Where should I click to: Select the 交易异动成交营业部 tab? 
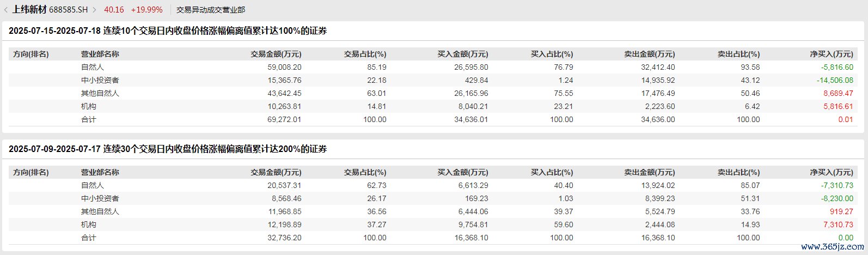pos(211,10)
